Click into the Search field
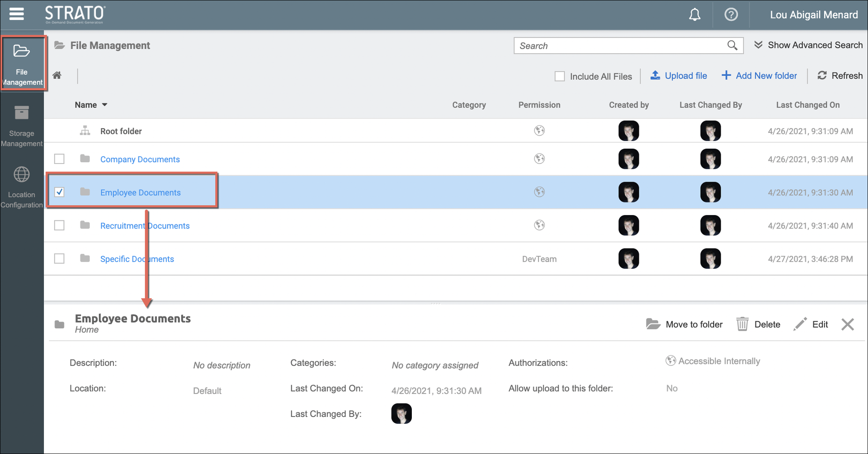This screenshot has height=454, width=868. click(x=619, y=46)
